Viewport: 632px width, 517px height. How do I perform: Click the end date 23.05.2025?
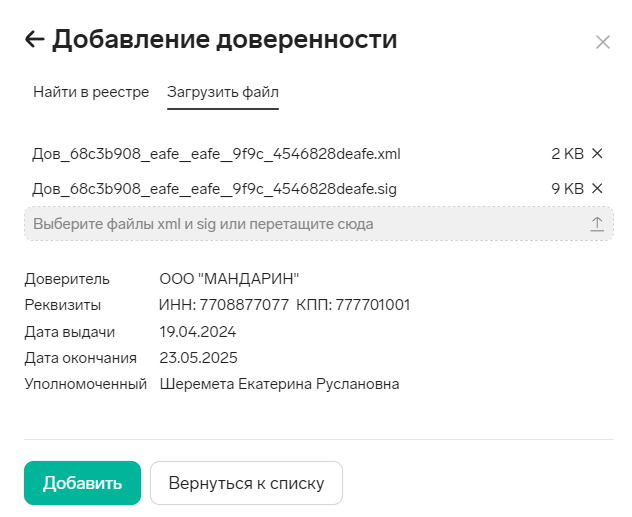coord(198,358)
